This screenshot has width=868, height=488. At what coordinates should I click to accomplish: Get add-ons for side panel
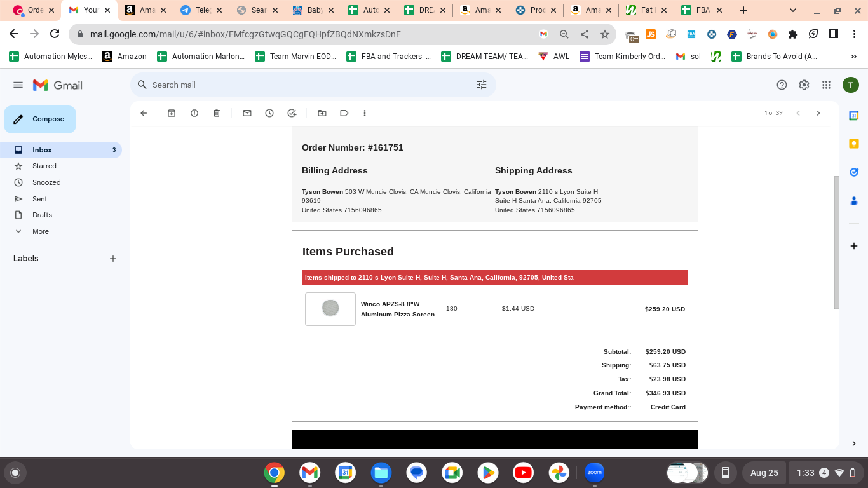[854, 246]
